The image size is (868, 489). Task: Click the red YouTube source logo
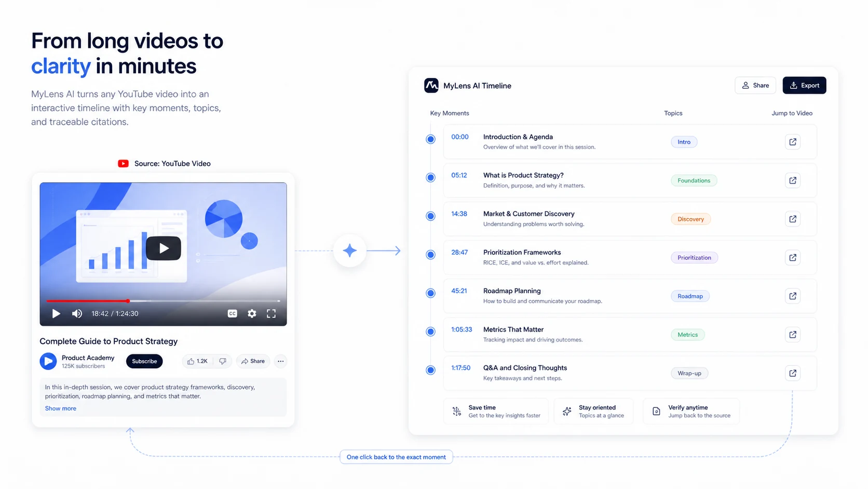pyautogui.click(x=123, y=163)
